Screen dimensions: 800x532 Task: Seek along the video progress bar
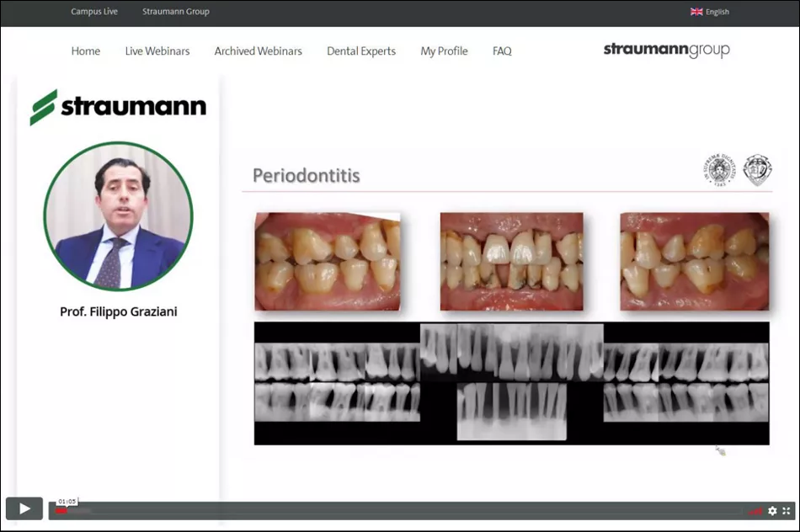[x=396, y=511]
